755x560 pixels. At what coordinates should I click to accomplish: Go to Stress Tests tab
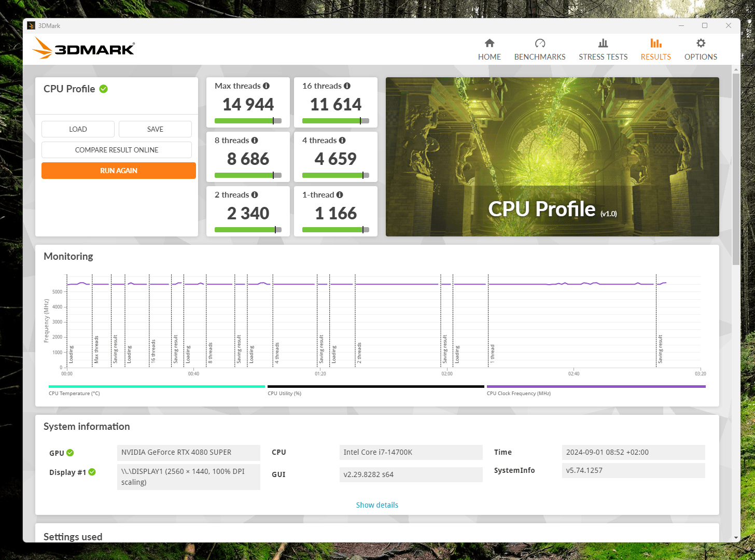(603, 50)
